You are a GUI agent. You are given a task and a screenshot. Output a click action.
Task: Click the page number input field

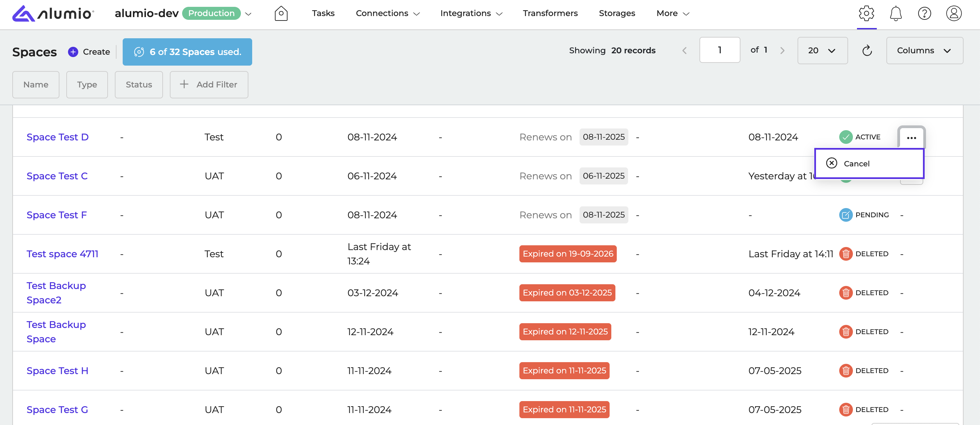[719, 50]
